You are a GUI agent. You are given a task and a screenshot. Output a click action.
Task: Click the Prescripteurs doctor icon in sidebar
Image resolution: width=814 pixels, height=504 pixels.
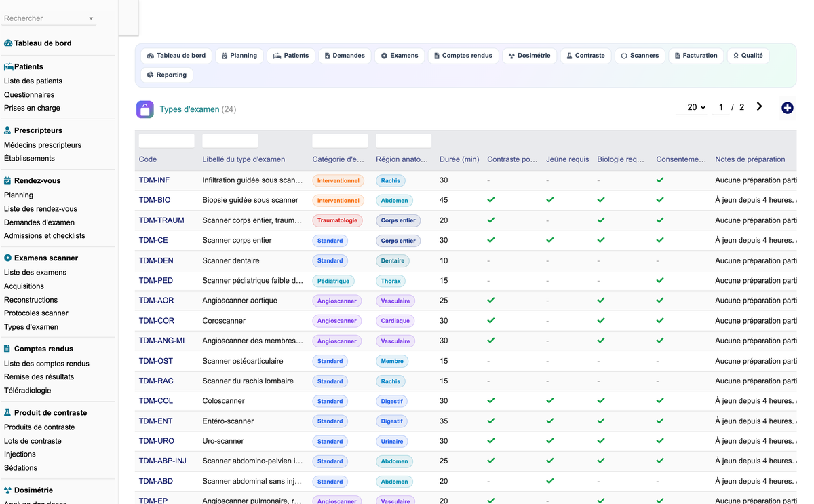[x=8, y=130]
